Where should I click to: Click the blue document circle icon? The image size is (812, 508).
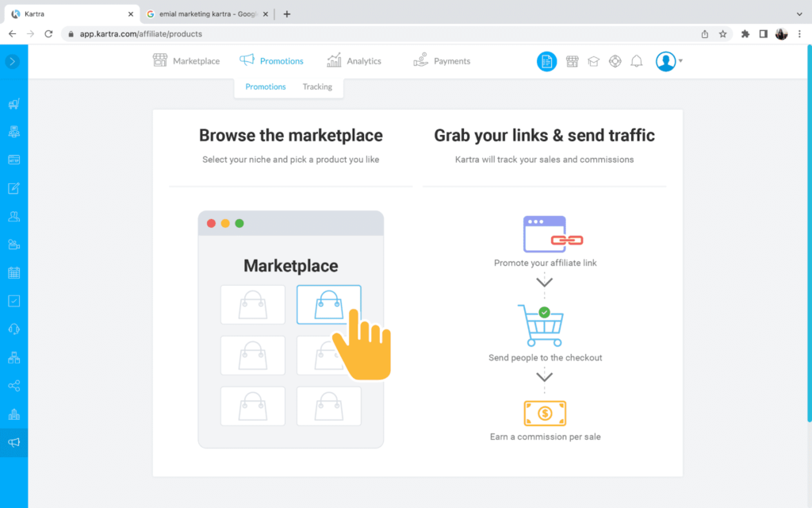[546, 61]
